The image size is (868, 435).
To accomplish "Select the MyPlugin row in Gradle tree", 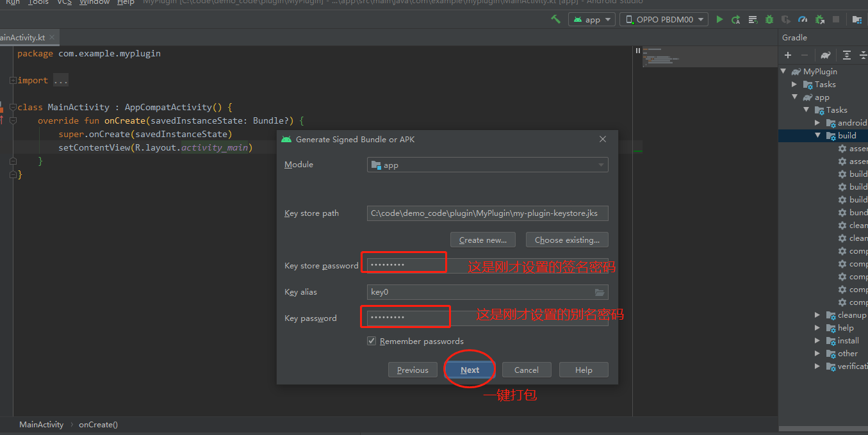I will pos(823,71).
